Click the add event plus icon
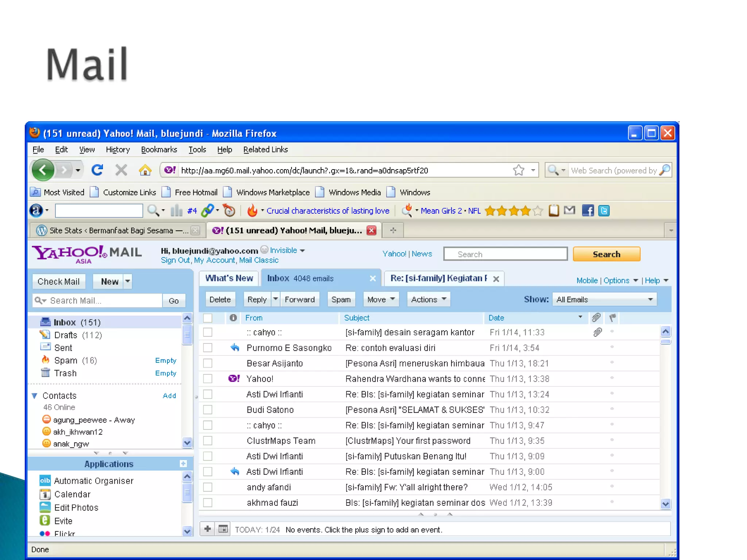Viewport: 747px width, 560px height. point(208,529)
